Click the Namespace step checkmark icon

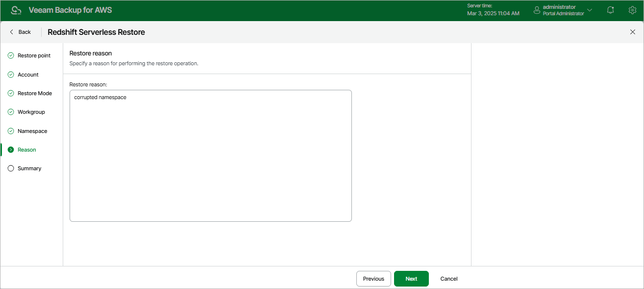tap(11, 131)
